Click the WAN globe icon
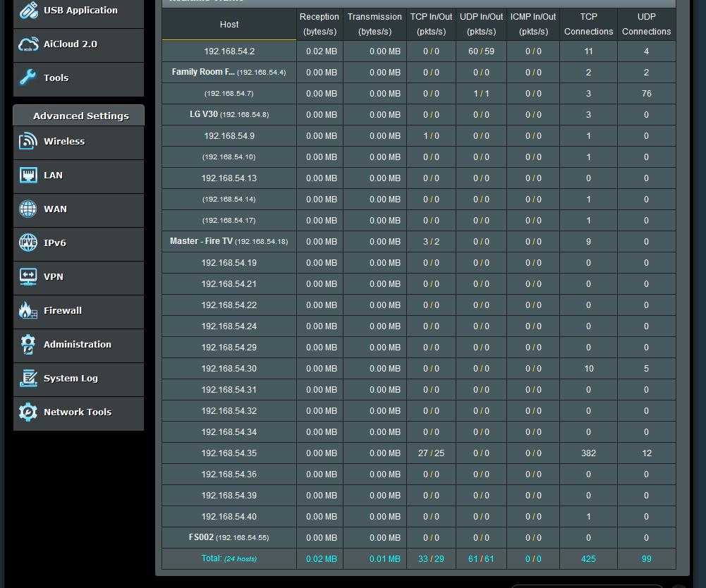The image size is (706, 588). (x=28, y=209)
